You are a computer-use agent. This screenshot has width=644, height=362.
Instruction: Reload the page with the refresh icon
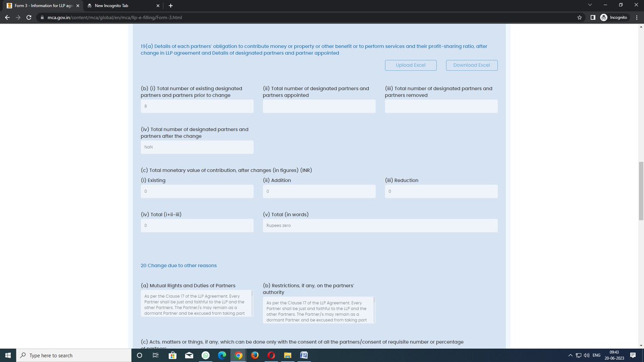click(29, 17)
